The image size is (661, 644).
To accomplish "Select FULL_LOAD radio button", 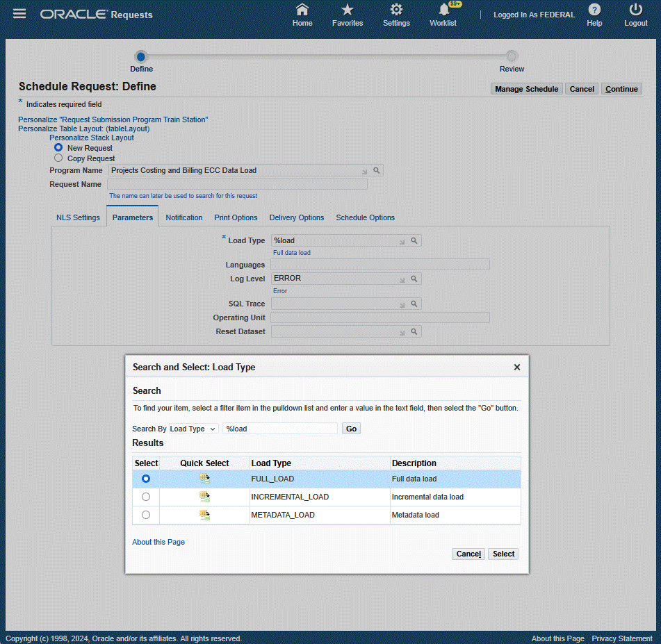I will (146, 479).
